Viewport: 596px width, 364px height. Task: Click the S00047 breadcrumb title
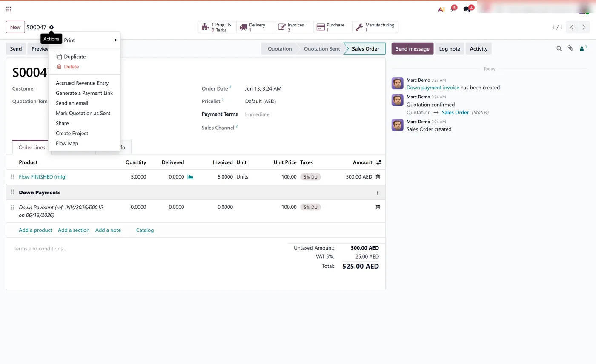click(x=36, y=27)
